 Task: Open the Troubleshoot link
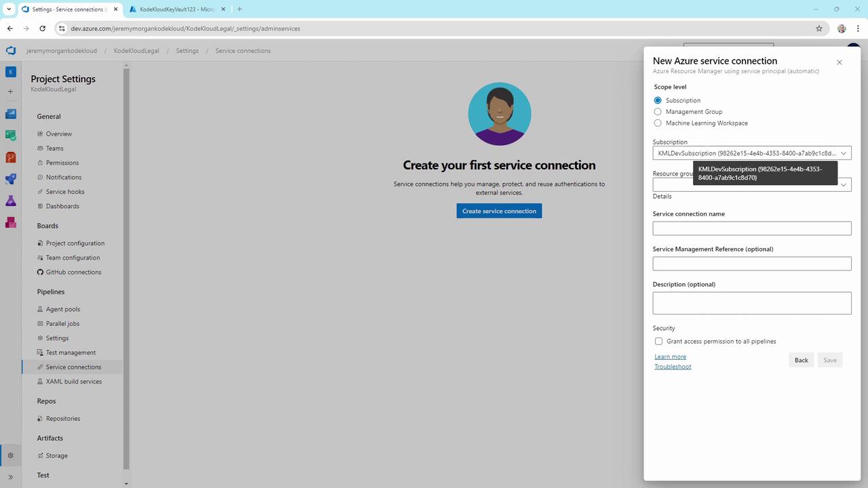[x=673, y=367]
